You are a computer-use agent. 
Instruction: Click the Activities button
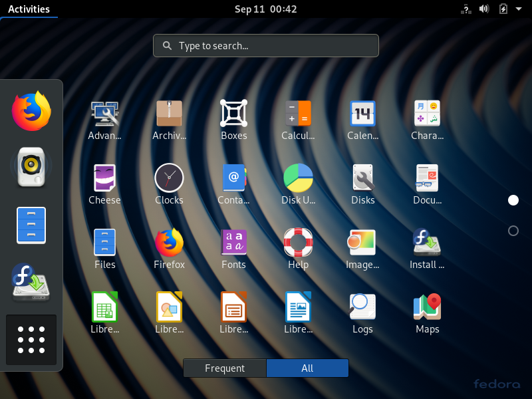29,9
